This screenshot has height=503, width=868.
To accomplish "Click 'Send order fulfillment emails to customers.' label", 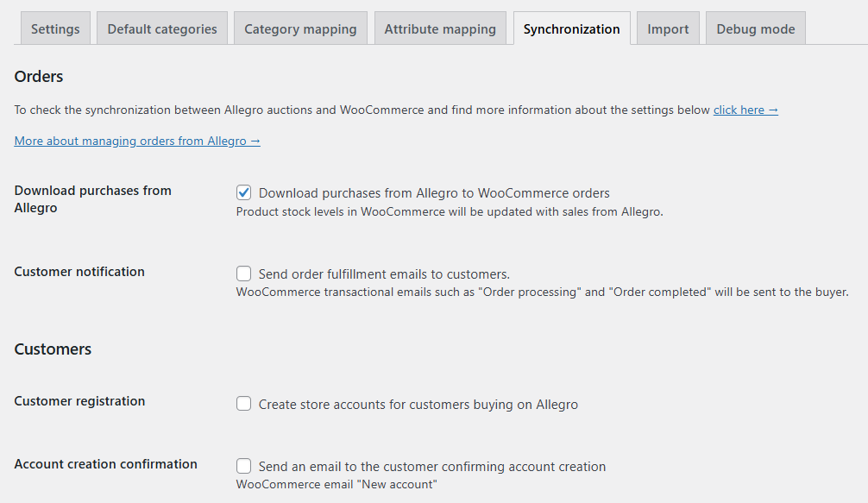I will pos(384,274).
